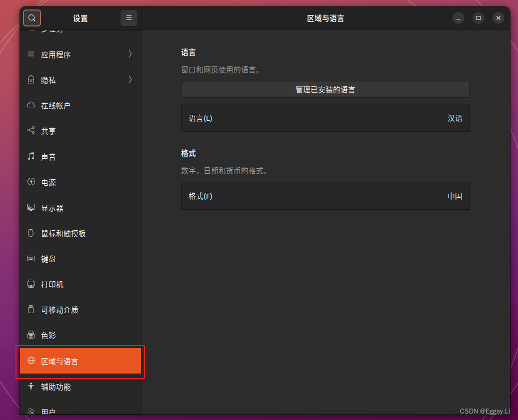Open 电源 settings panel
This screenshot has width=518, height=420.
pyautogui.click(x=80, y=182)
